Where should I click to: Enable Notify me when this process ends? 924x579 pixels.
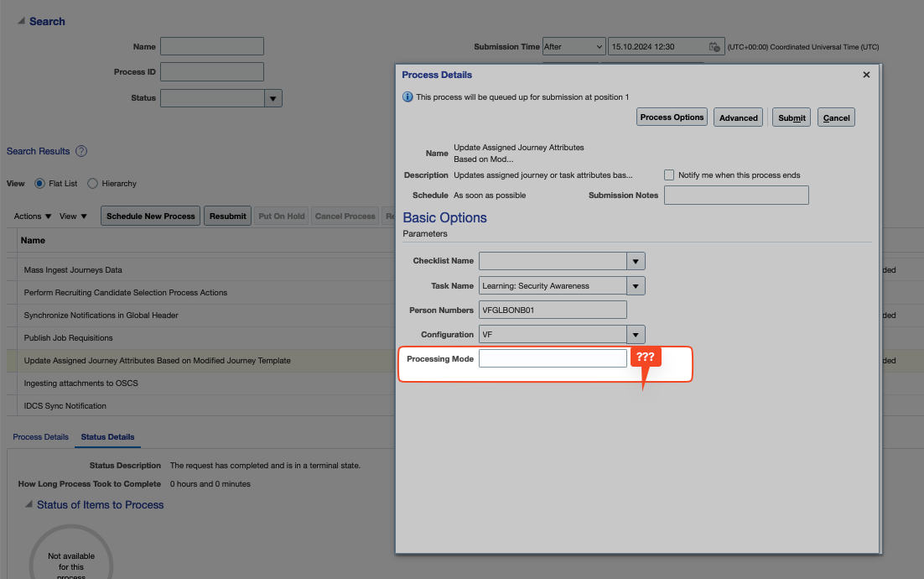(x=668, y=175)
